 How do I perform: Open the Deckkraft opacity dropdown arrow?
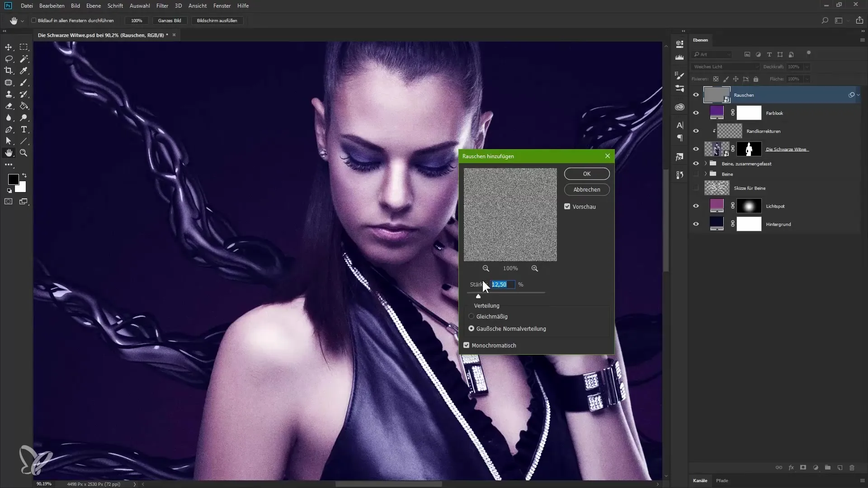[807, 66]
